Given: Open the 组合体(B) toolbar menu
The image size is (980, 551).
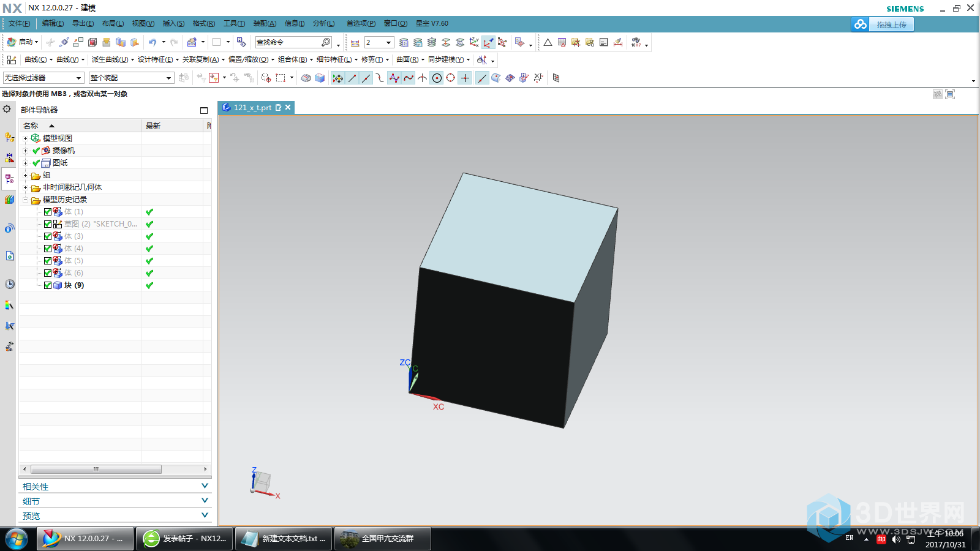Looking at the screenshot, I should click(295, 59).
